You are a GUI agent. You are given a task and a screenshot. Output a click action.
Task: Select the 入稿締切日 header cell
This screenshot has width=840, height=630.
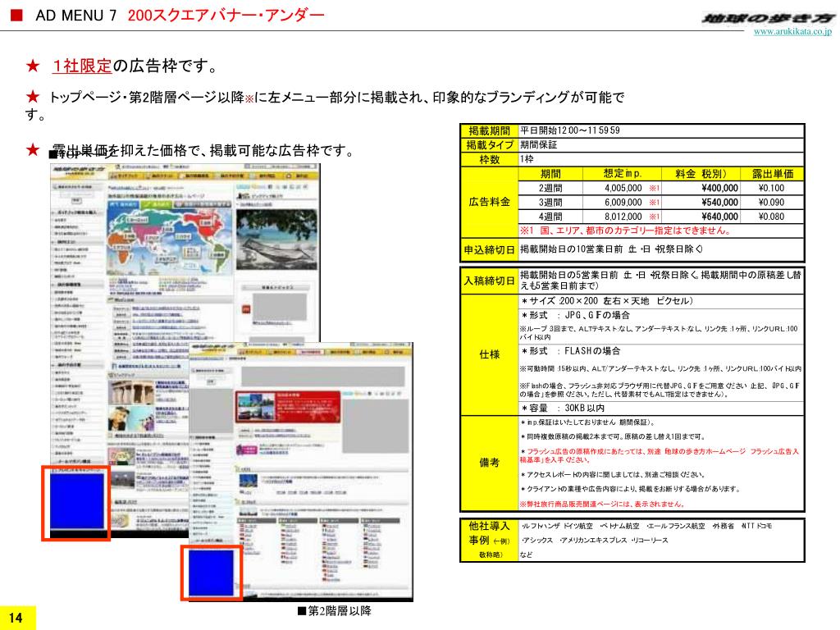click(x=489, y=281)
